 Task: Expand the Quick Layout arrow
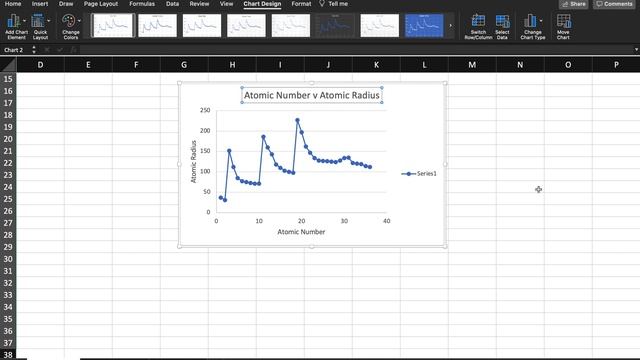(x=49, y=21)
